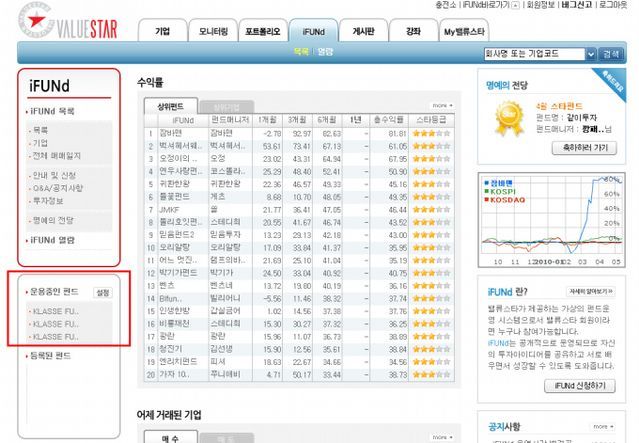Open the 강좌 main tab

tap(413, 31)
